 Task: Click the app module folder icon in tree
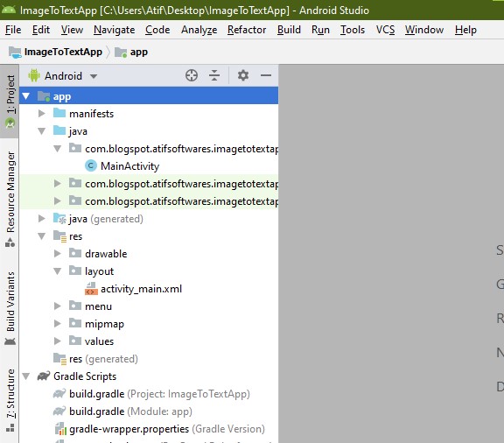click(x=44, y=96)
